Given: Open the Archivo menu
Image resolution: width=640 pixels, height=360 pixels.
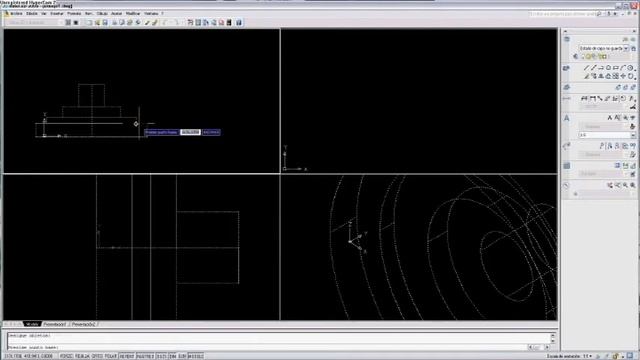Looking at the screenshot, I should tap(16, 13).
